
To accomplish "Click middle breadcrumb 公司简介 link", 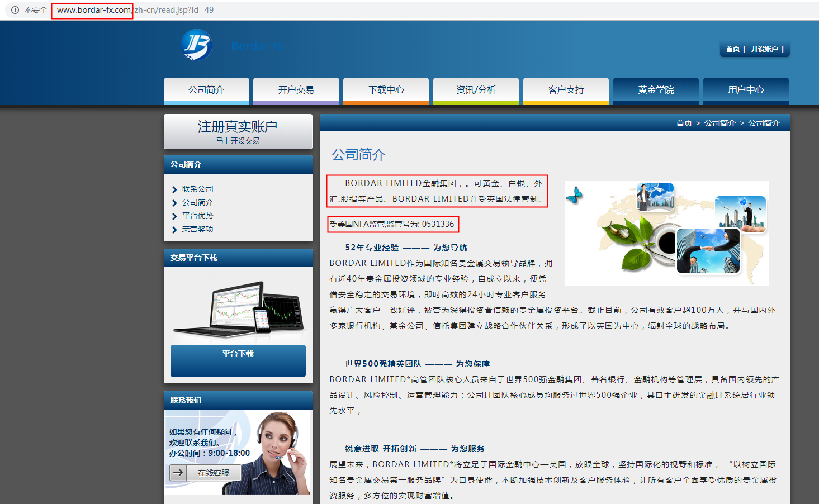I will pyautogui.click(x=719, y=123).
